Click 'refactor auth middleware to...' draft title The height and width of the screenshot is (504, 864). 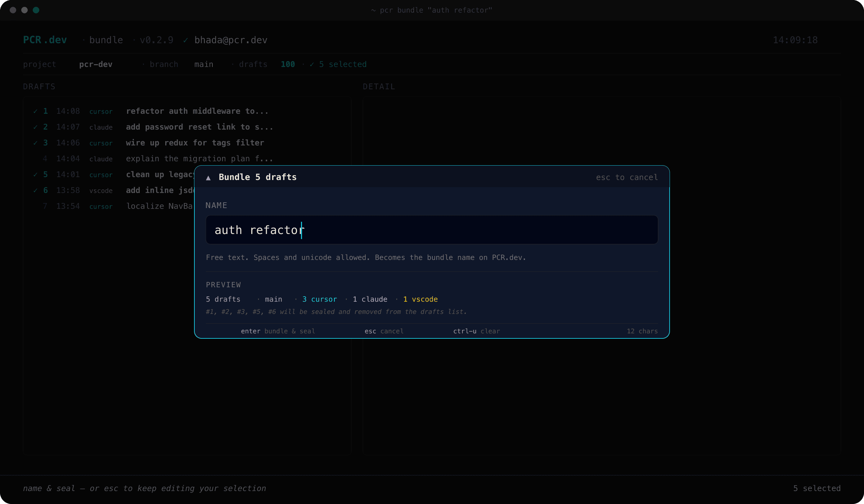pyautogui.click(x=197, y=111)
